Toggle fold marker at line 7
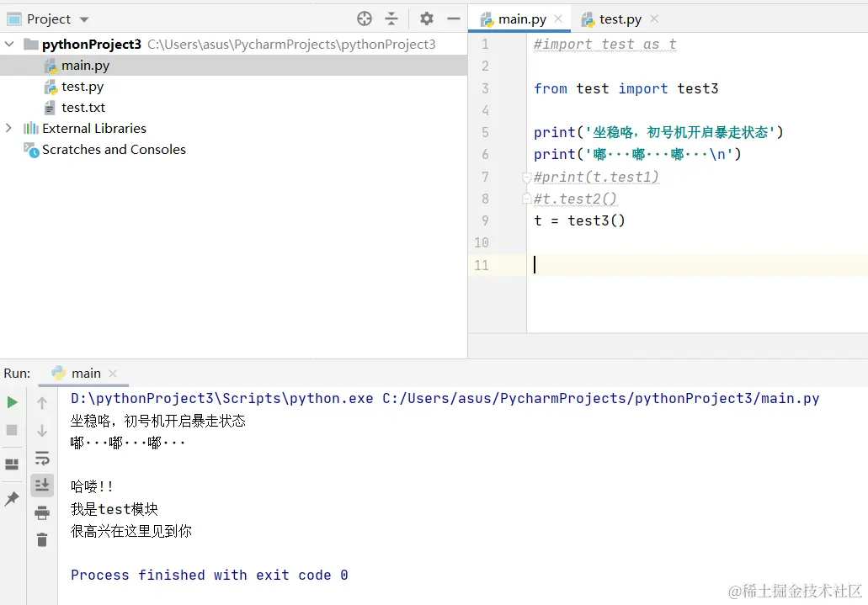The image size is (868, 605). pos(527,178)
